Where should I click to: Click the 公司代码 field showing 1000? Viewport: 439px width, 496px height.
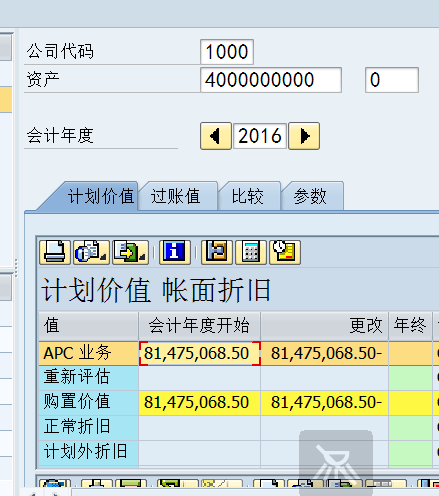point(227,52)
